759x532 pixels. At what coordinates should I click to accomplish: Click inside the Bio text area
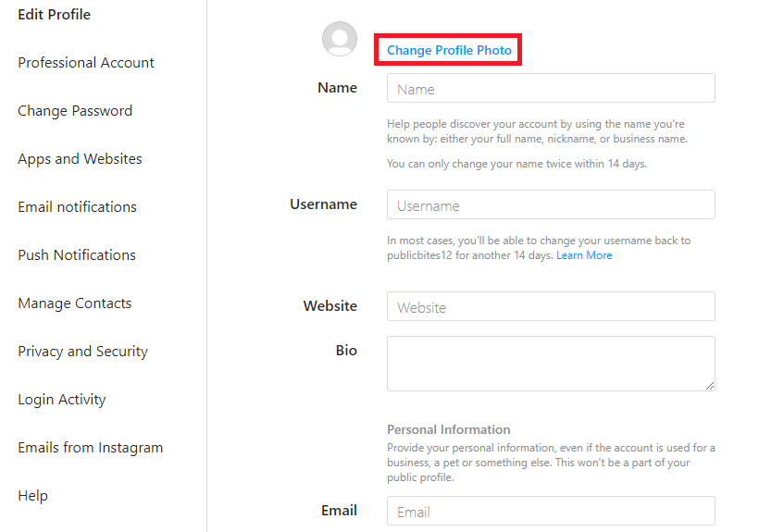pyautogui.click(x=551, y=363)
